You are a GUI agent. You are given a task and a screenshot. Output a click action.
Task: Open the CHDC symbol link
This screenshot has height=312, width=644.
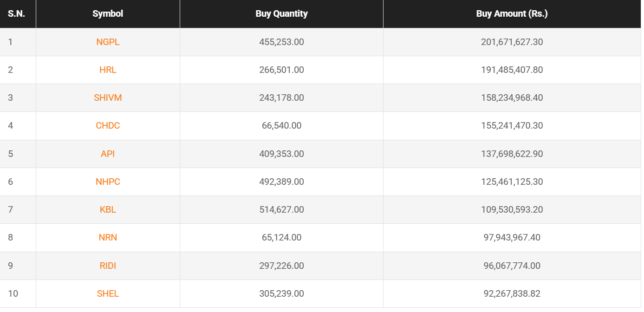point(108,125)
